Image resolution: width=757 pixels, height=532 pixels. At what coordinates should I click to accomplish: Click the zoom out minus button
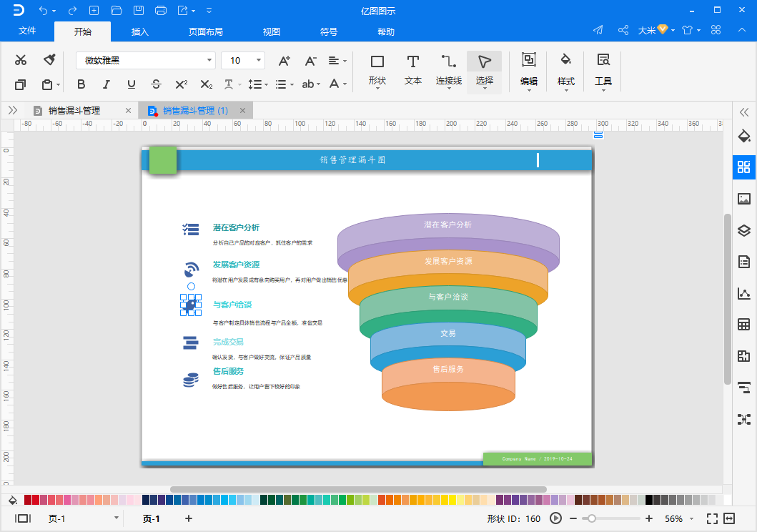pyautogui.click(x=573, y=518)
